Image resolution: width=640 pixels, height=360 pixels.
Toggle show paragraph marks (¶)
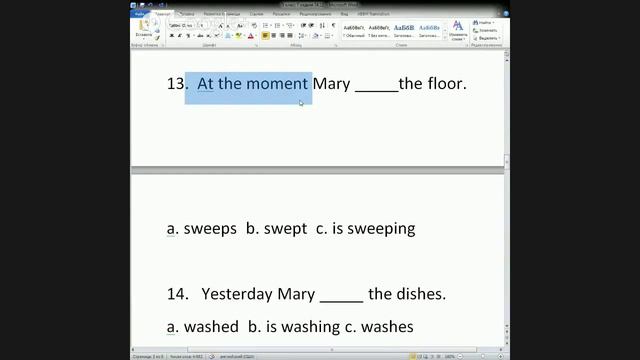click(333, 26)
